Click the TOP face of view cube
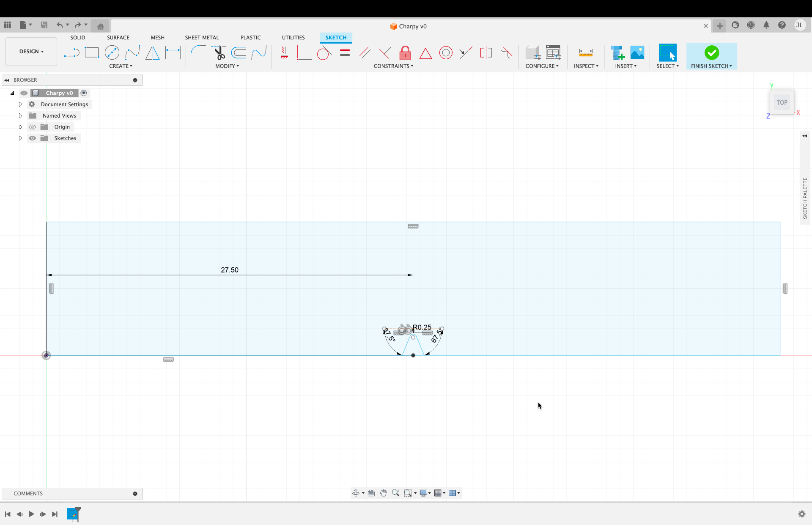This screenshot has width=812, height=525. (782, 102)
